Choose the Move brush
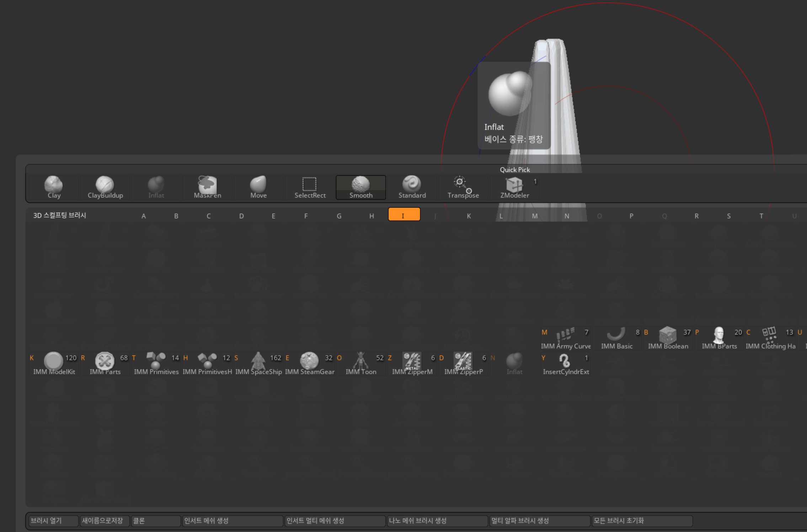The height and width of the screenshot is (532, 807). 258,187
